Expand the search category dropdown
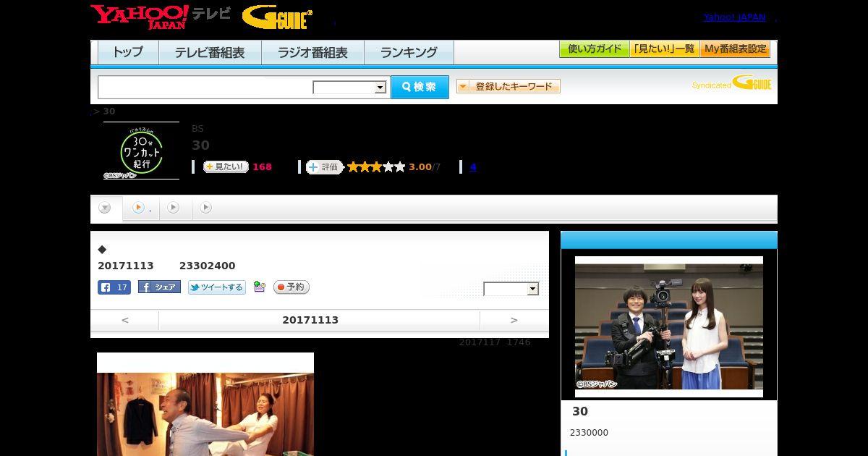Screen dimensions: 868x456 [x=350, y=88]
